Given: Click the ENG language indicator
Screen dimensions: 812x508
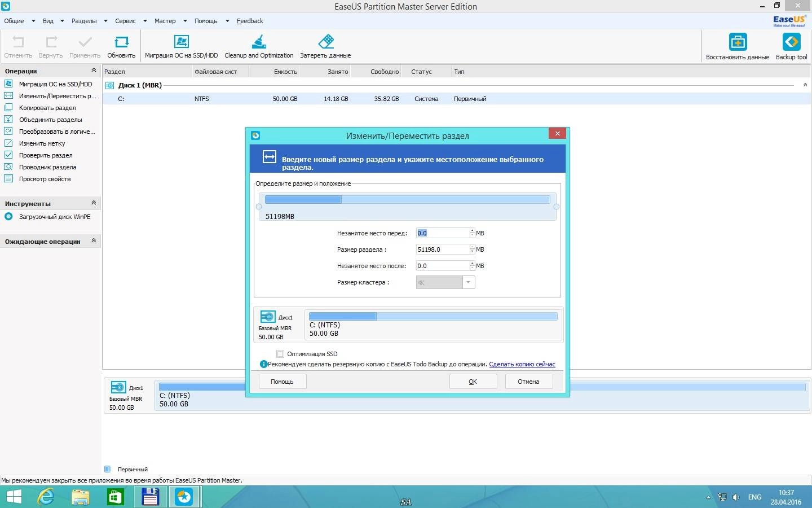Looking at the screenshot, I should (x=754, y=497).
